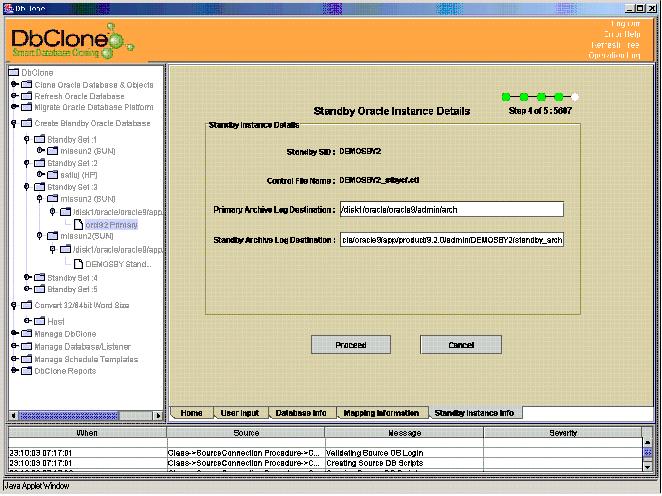Click the white final step indicator dot
662x496 pixels.
pos(575,98)
